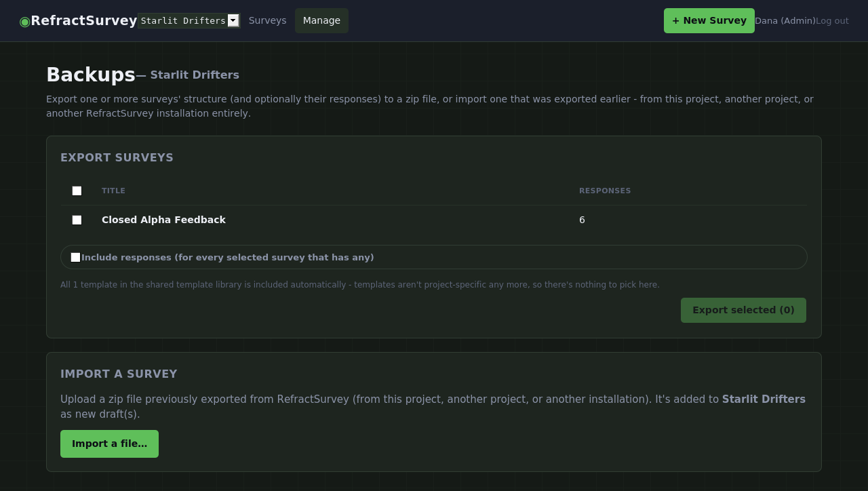Click the Dana (Admin) user label
868x491 pixels.
(x=785, y=21)
